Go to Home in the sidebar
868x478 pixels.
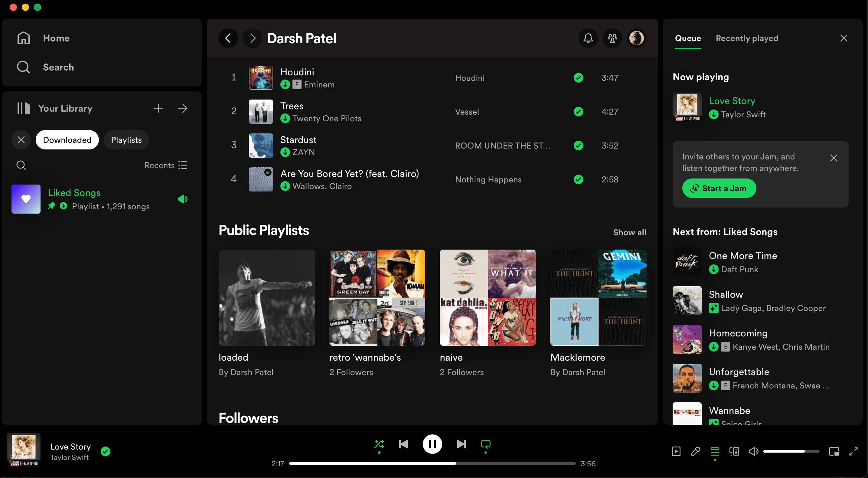point(56,38)
